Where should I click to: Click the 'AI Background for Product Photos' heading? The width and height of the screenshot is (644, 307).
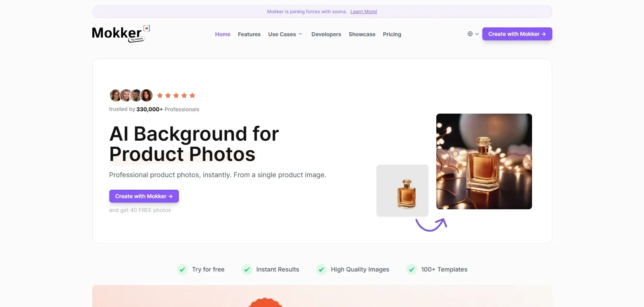194,144
